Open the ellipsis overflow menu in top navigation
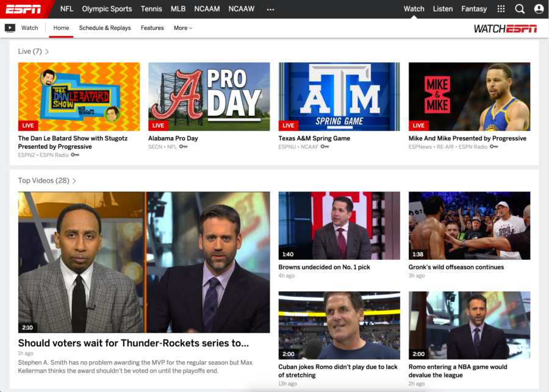 coord(270,9)
